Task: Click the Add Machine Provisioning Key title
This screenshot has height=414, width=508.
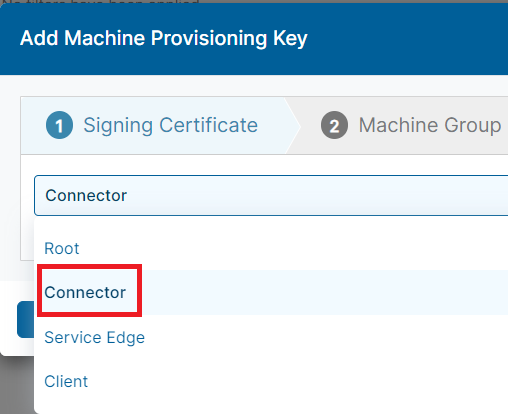Action: click(x=163, y=38)
